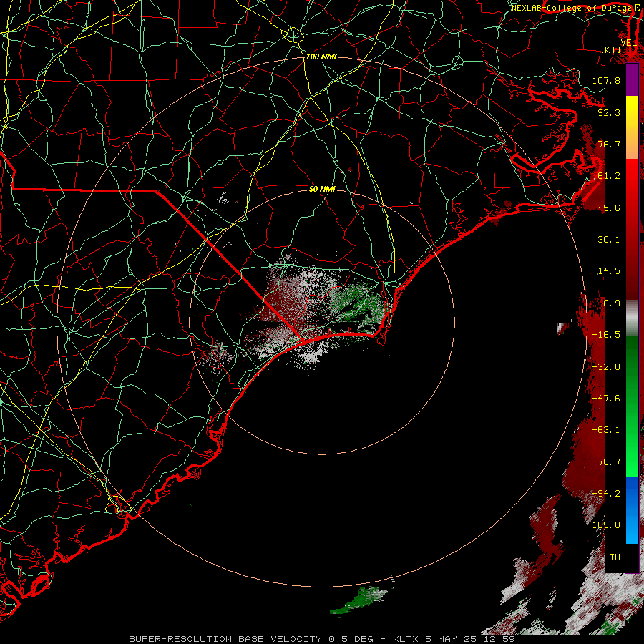Select the 92.3 legend value
Screen dimensions: 644x644
(x=609, y=112)
